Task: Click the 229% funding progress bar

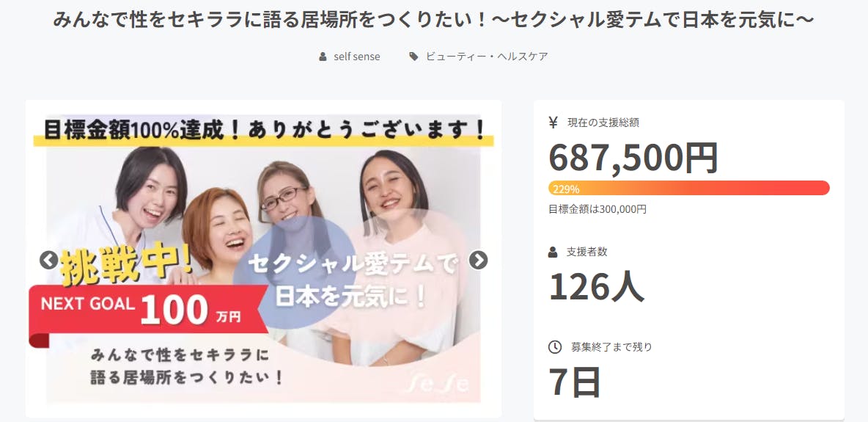Action: (689, 188)
